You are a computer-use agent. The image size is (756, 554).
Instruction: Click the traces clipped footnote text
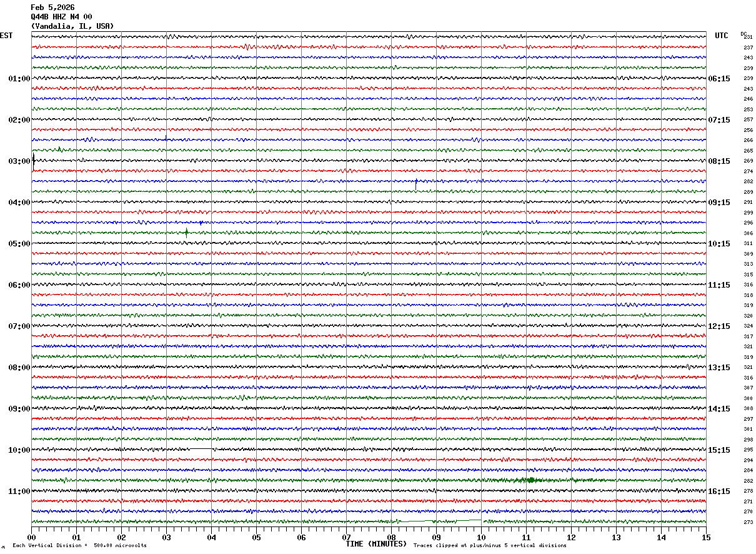tap(490, 546)
